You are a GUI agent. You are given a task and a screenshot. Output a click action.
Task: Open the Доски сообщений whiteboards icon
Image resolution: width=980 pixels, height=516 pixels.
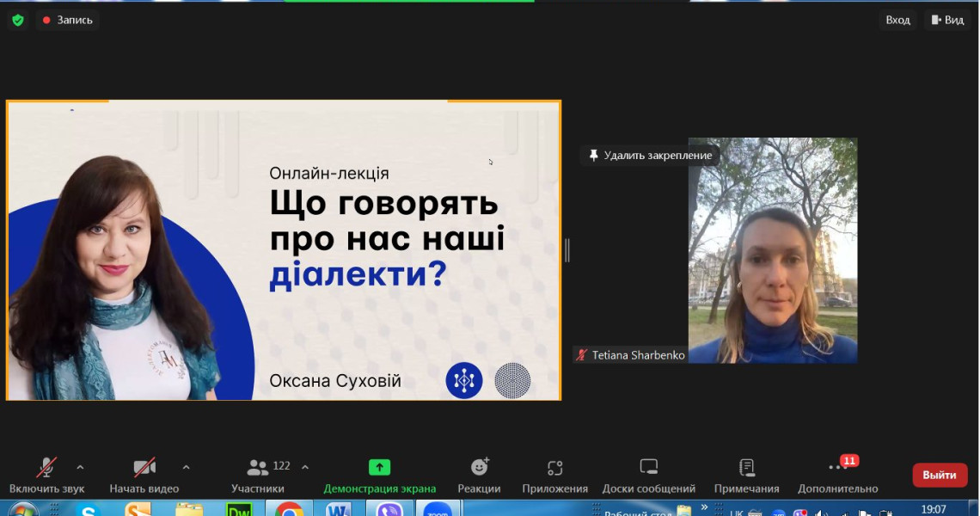[649, 467]
